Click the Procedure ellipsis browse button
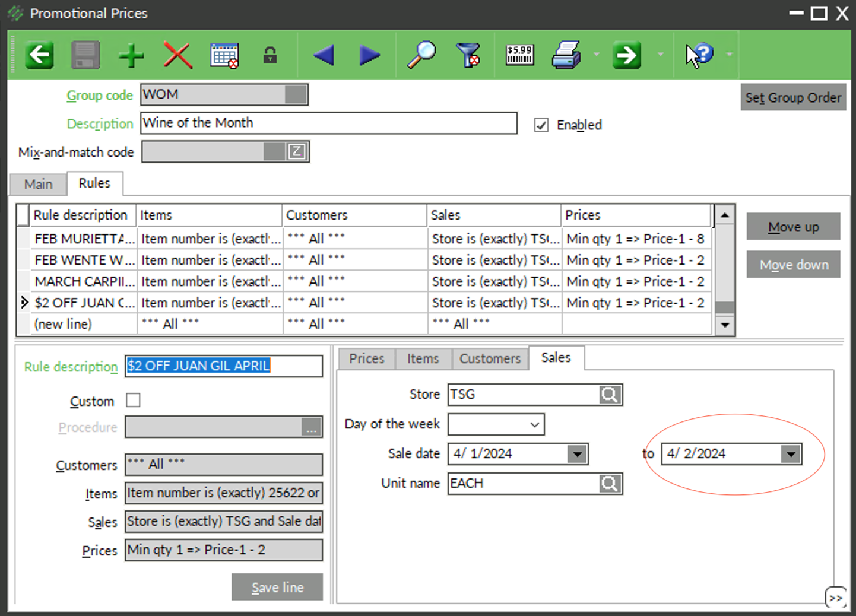Viewport: 856px width, 616px height. tap(312, 427)
